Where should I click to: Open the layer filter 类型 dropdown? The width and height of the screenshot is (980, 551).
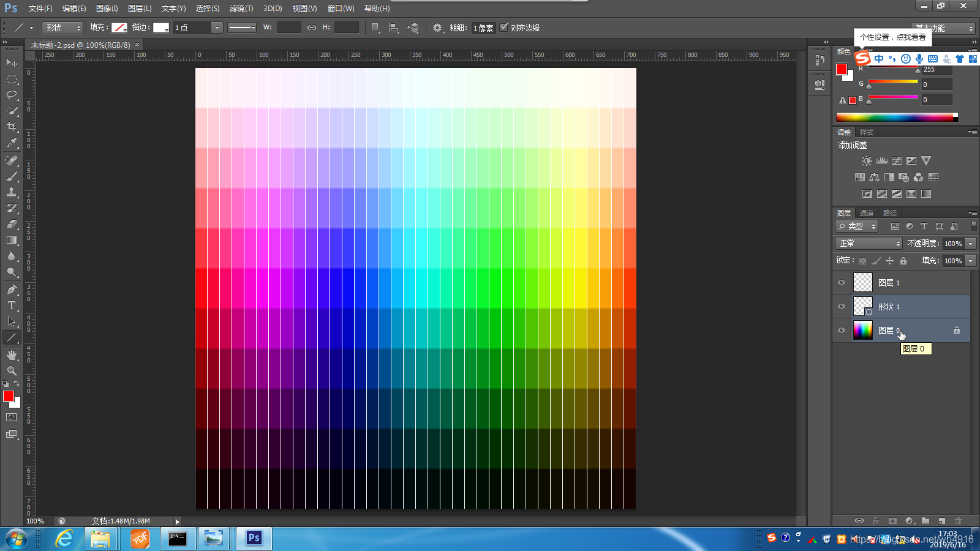pyautogui.click(x=857, y=227)
